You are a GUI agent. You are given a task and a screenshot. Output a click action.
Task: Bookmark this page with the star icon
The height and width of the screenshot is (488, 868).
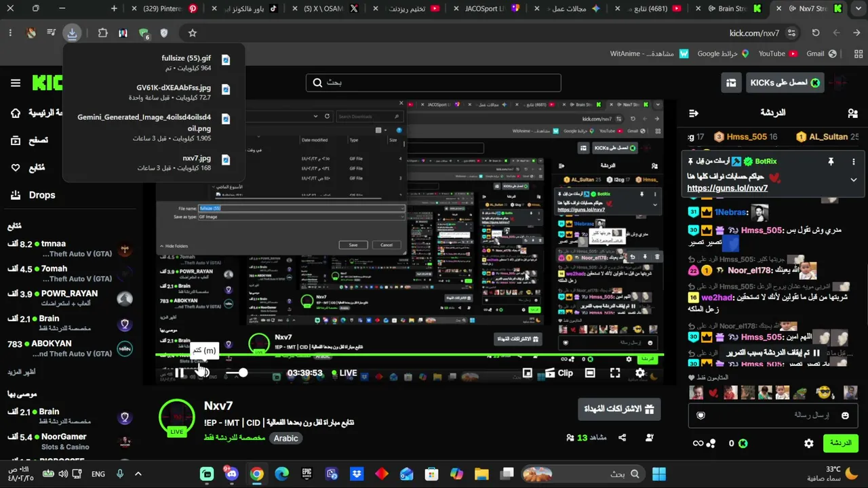[x=193, y=33]
